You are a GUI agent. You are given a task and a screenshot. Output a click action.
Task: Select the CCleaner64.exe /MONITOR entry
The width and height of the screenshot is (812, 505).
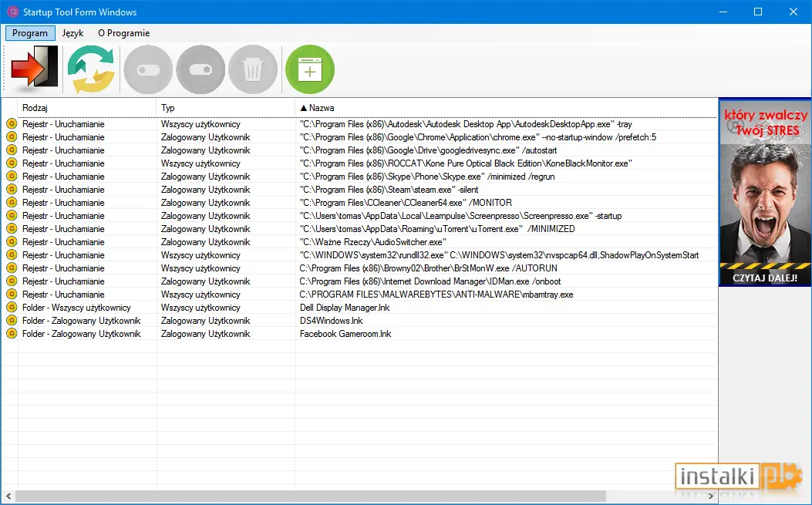406,203
